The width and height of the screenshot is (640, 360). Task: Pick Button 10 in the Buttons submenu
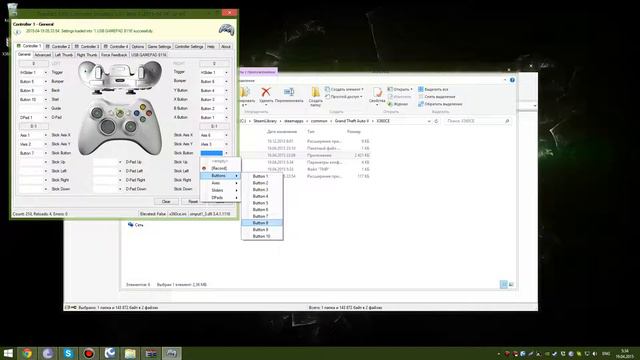click(x=262, y=236)
